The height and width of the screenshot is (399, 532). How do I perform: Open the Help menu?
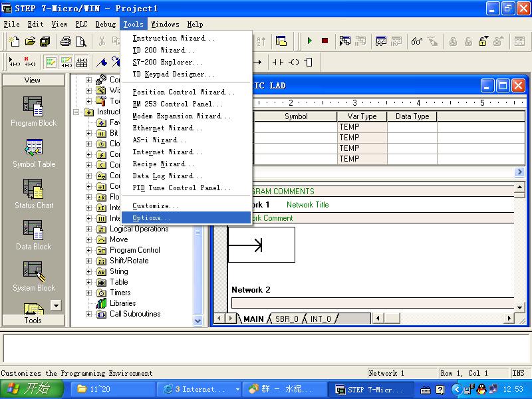pyautogui.click(x=195, y=24)
